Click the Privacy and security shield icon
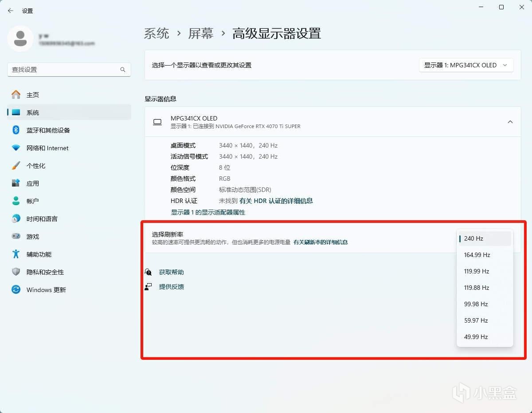The height and width of the screenshot is (413, 532). pyautogui.click(x=16, y=272)
